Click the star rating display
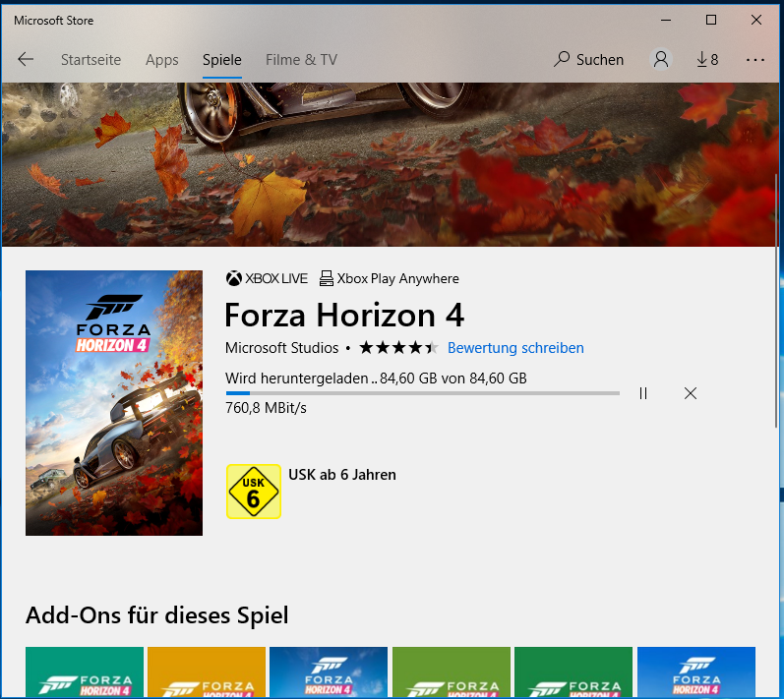 coord(398,347)
